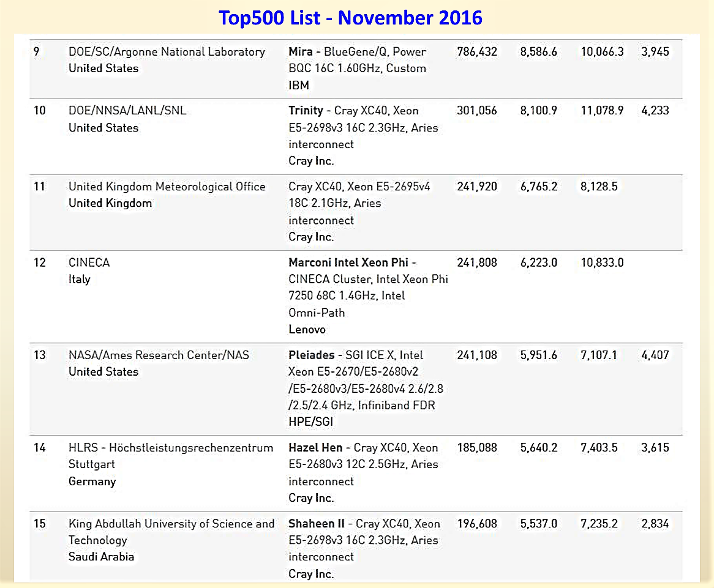Click 'Pleiades' system name
The width and height of the screenshot is (714, 588).
pyautogui.click(x=312, y=355)
